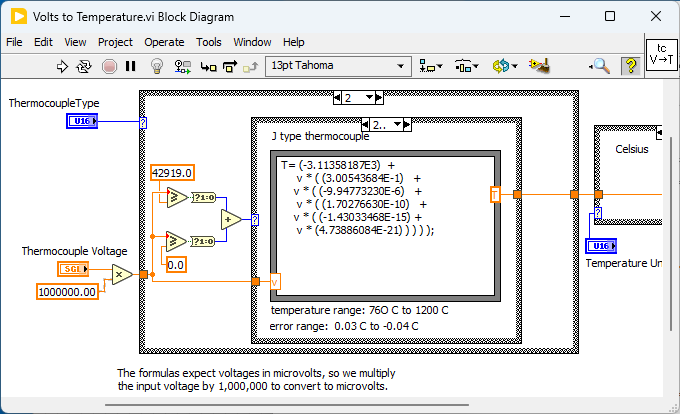Select the ThermocoupleType U16 terminal
Viewport: 680px width, 414px height.
coord(82,121)
